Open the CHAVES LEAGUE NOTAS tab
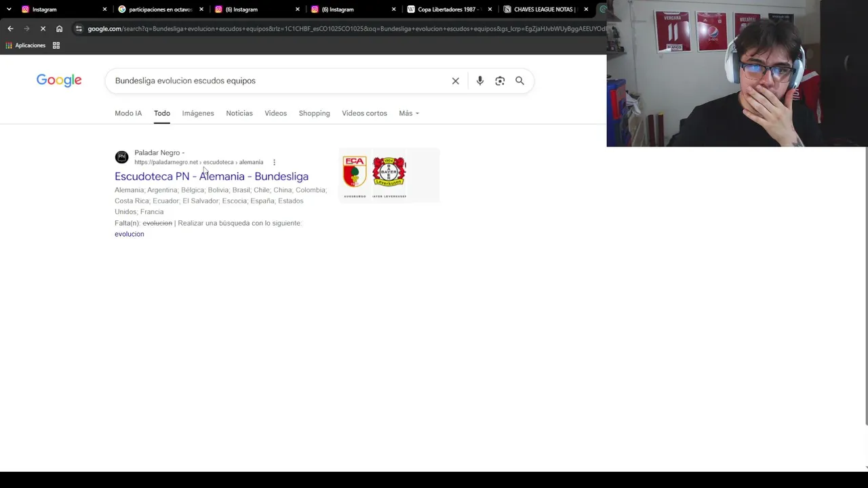Viewport: 868px width, 488px height. [x=546, y=9]
